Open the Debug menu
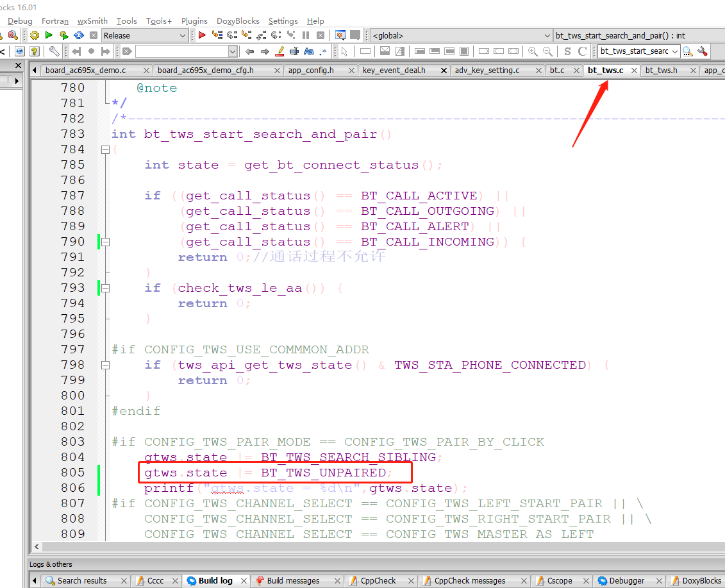This screenshot has height=588, width=725. [x=20, y=21]
